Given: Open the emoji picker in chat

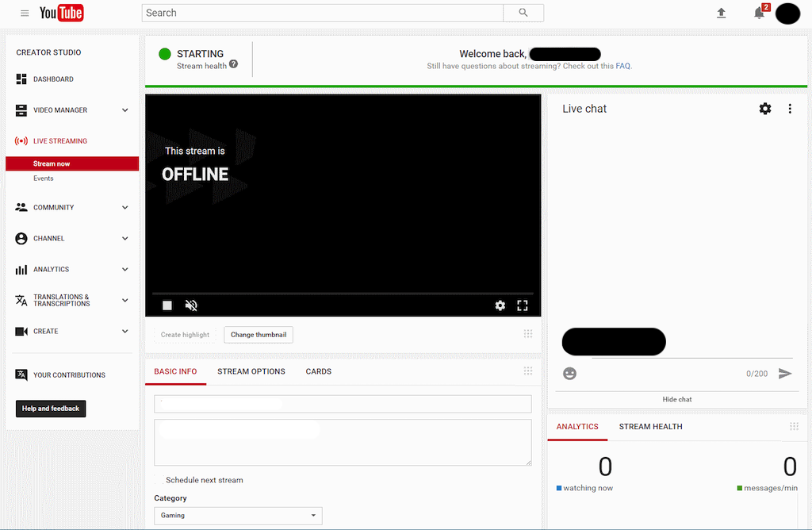Looking at the screenshot, I should point(569,374).
